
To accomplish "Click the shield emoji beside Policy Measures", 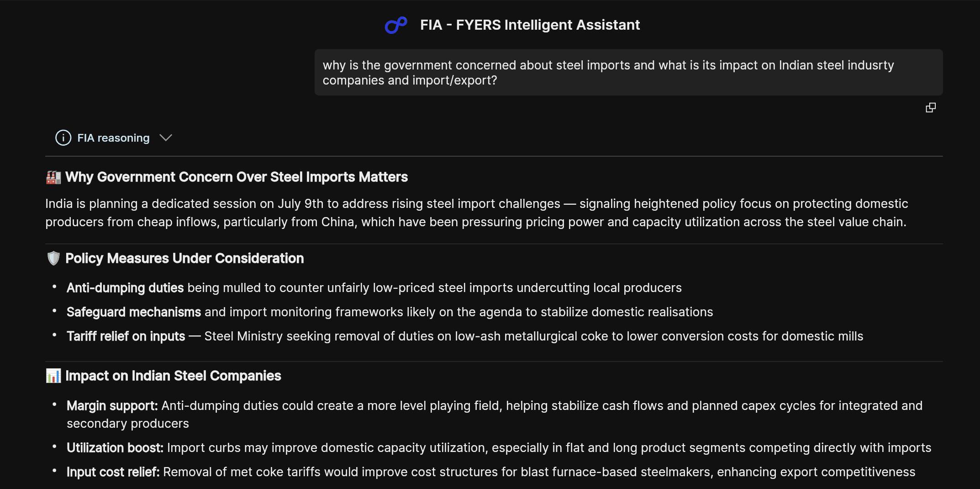I will [x=53, y=258].
